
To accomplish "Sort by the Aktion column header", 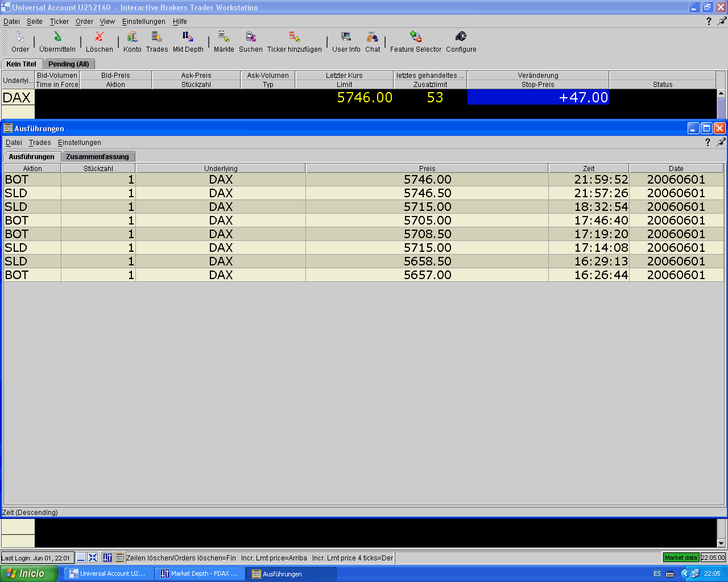I will coord(32,168).
